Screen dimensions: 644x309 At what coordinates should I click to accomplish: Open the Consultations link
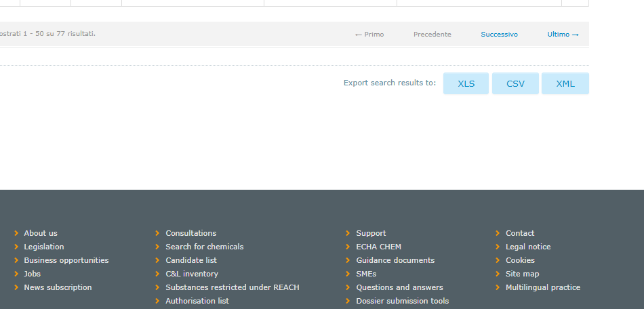[190, 233]
